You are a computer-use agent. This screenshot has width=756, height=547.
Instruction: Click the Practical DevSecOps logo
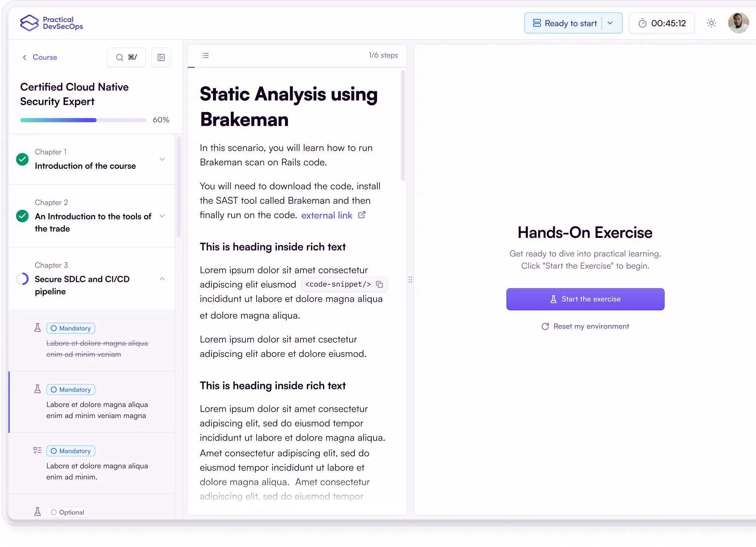pos(51,23)
